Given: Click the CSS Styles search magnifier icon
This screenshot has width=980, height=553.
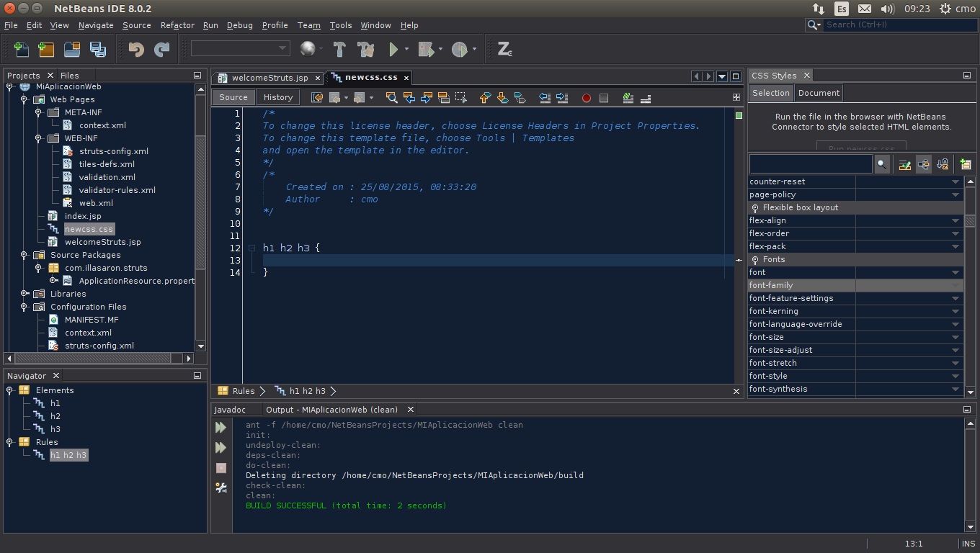Looking at the screenshot, I should [x=882, y=164].
